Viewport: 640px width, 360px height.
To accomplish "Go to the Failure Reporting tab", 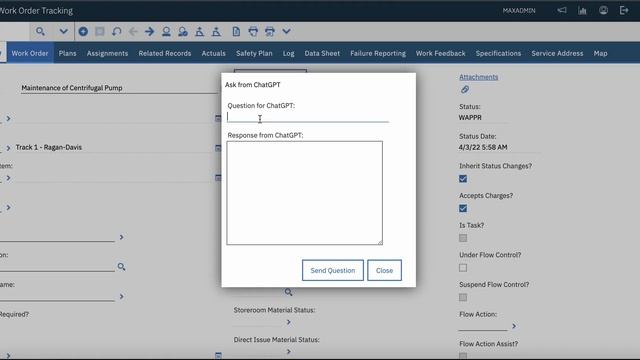I will pyautogui.click(x=378, y=53).
